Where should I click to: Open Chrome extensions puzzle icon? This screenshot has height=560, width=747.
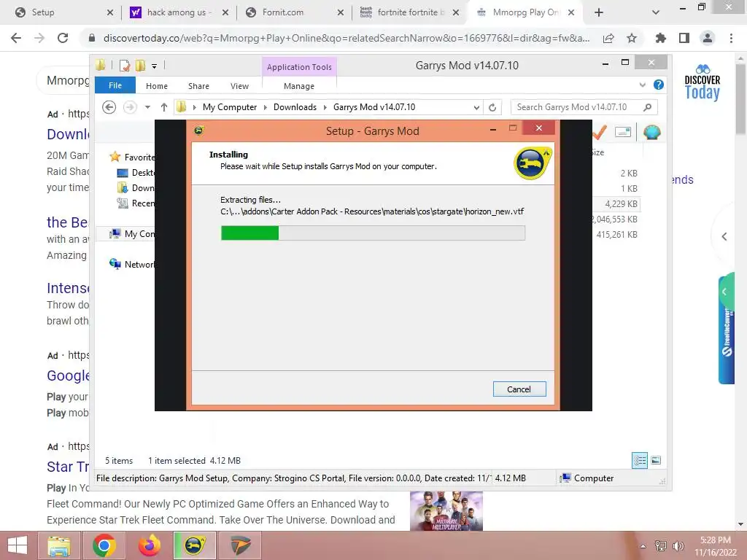(661, 38)
